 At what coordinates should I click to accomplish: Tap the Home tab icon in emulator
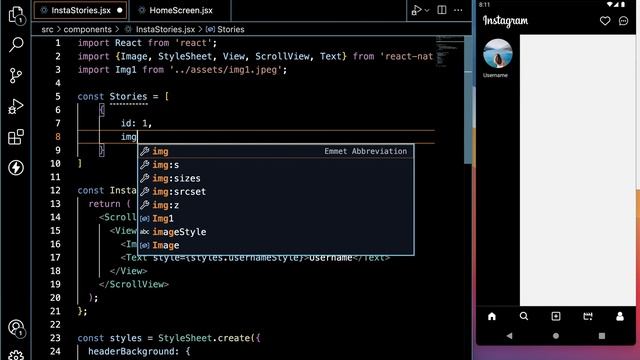[x=492, y=316]
